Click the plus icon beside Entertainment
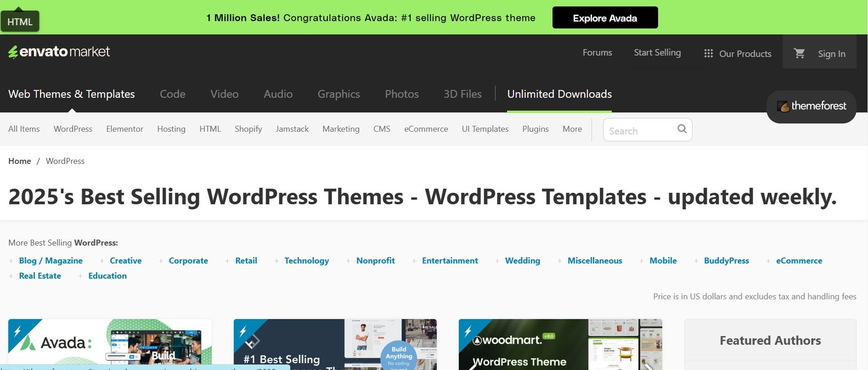The width and height of the screenshot is (868, 370). (414, 261)
